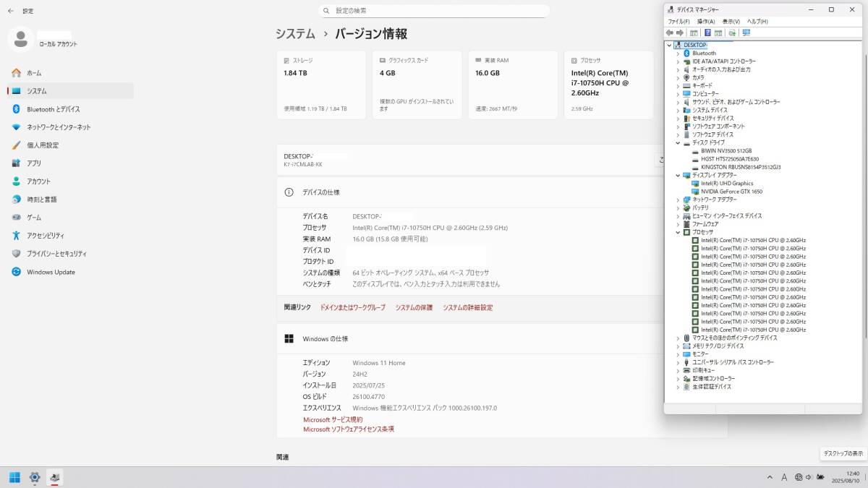Open ネットワークとインターネット in Settings sidebar

[x=70, y=127]
